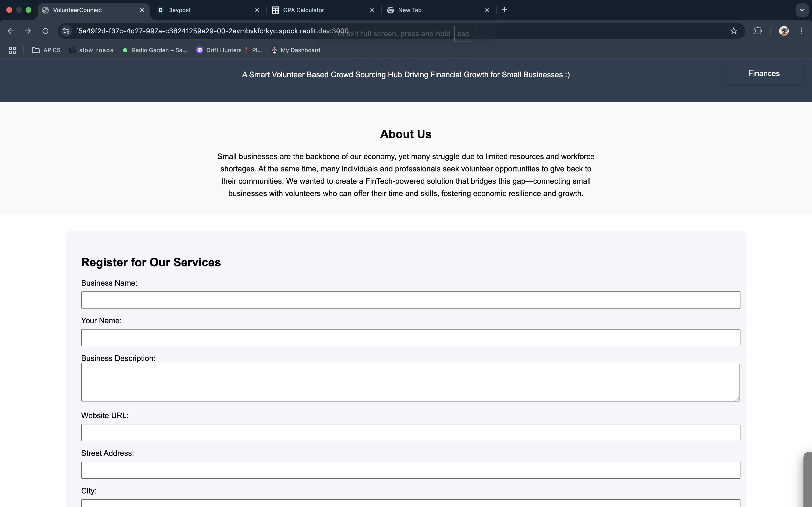Open the Extensions puzzle icon
Viewport: 812px width, 507px height.
(x=758, y=31)
